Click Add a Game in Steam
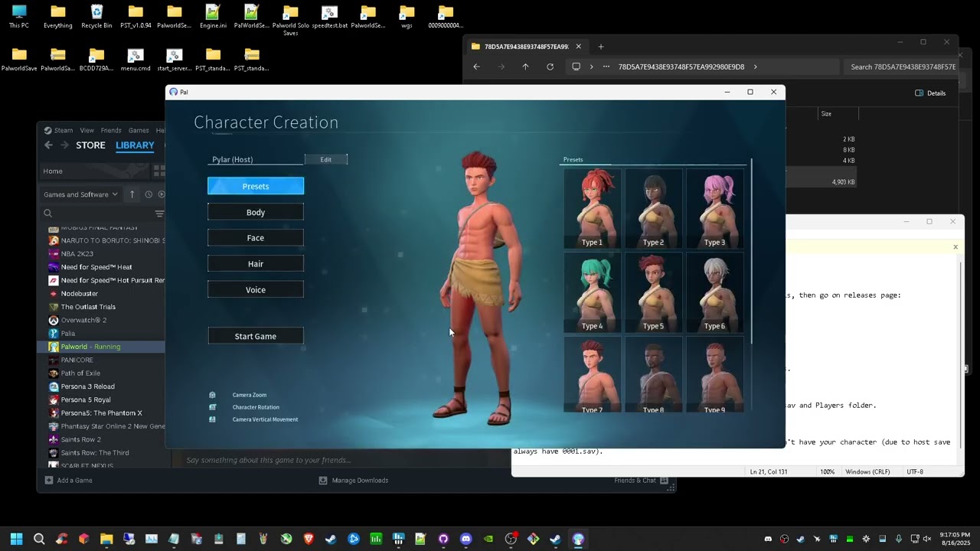Screen dimensions: 980x551 point(68,481)
